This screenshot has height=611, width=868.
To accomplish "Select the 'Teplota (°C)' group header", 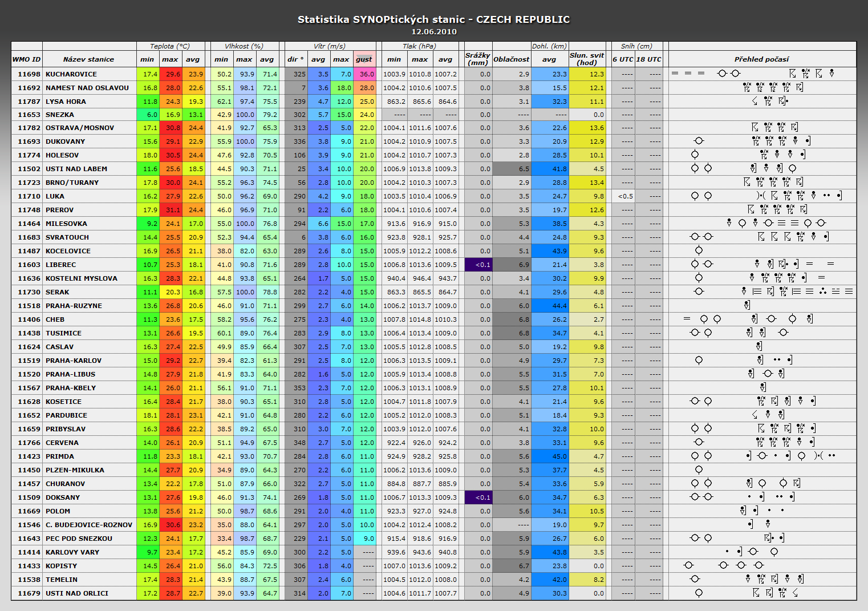I will (170, 46).
